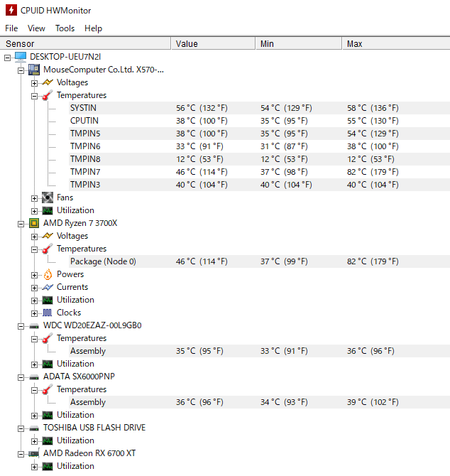The image size is (450, 476).
Task: Select the TMPIN5 sensor row
Action: tap(259, 134)
